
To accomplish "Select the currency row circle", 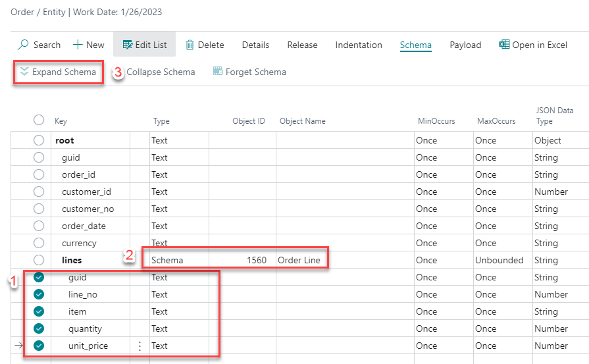I will 39,243.
